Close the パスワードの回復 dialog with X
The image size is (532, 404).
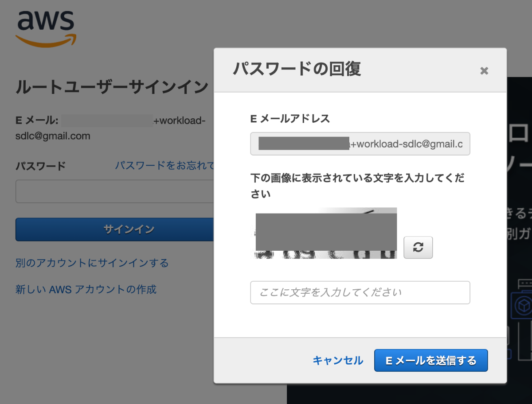click(x=484, y=71)
